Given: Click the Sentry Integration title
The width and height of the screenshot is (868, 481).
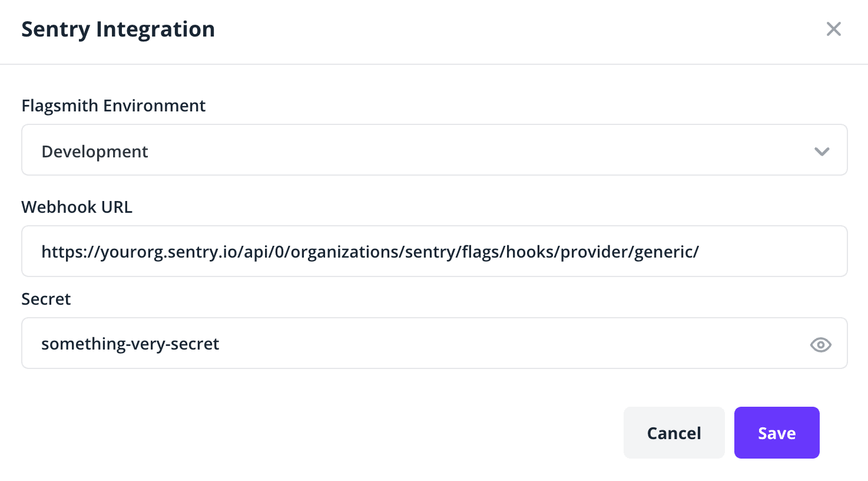Looking at the screenshot, I should pyautogui.click(x=118, y=29).
